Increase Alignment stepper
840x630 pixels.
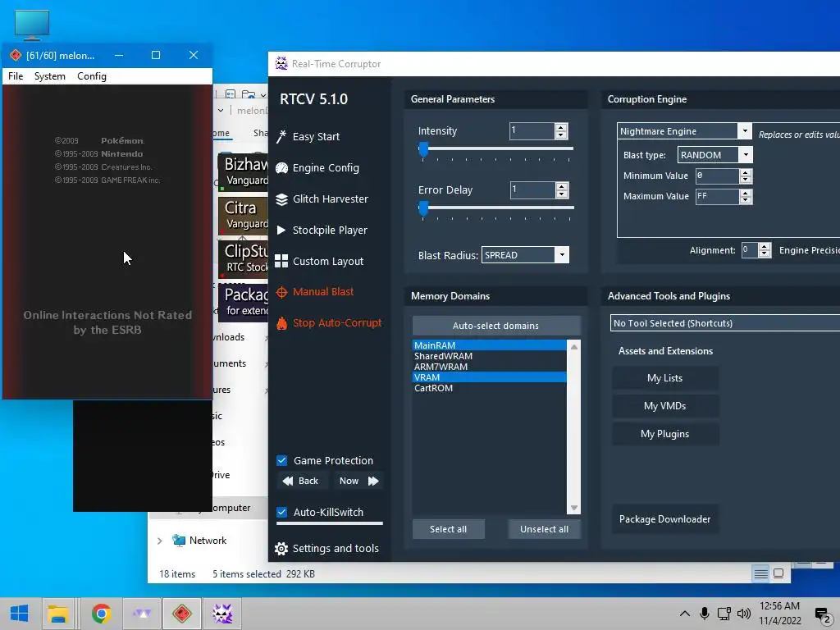(x=765, y=246)
